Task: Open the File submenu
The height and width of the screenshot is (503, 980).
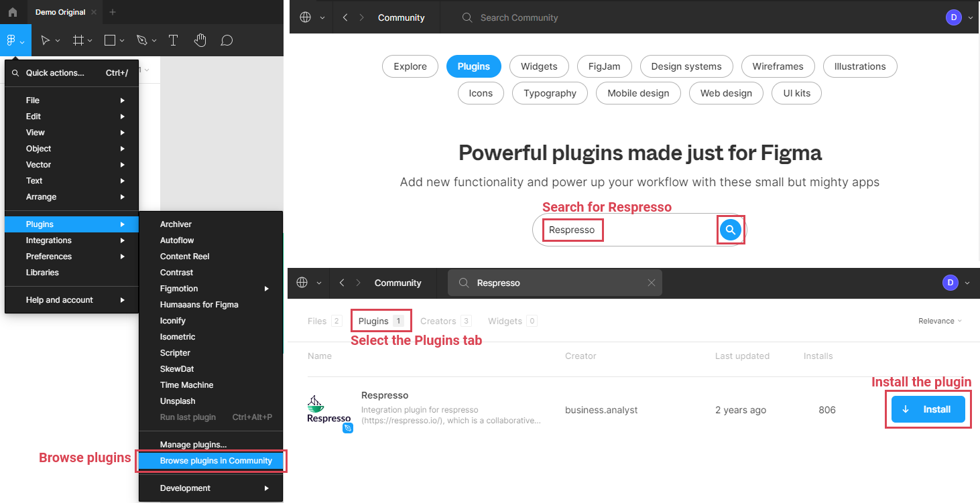Action: click(x=72, y=100)
